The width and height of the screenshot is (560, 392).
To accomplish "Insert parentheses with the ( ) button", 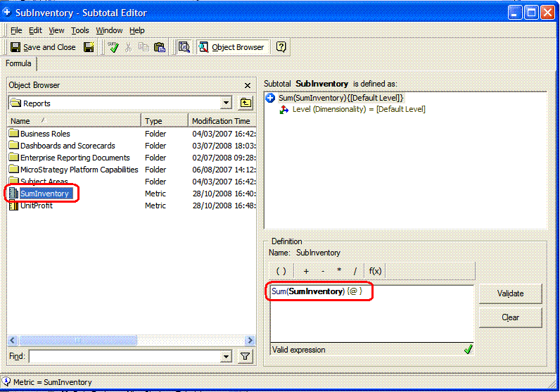I will click(x=281, y=271).
